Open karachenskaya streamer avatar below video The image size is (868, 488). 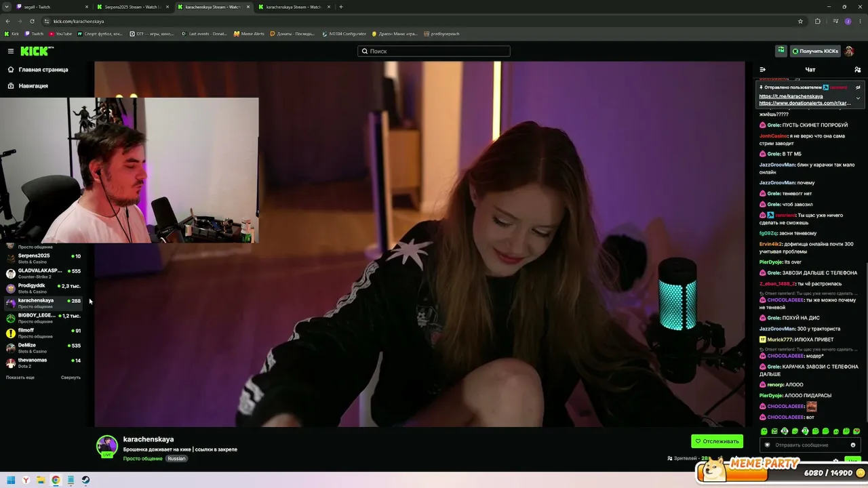coord(107,446)
